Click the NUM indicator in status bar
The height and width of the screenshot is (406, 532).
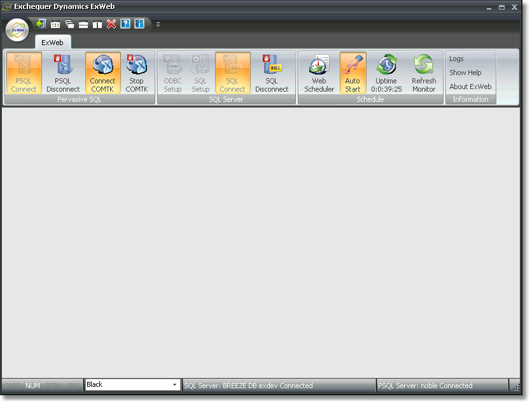pos(32,386)
